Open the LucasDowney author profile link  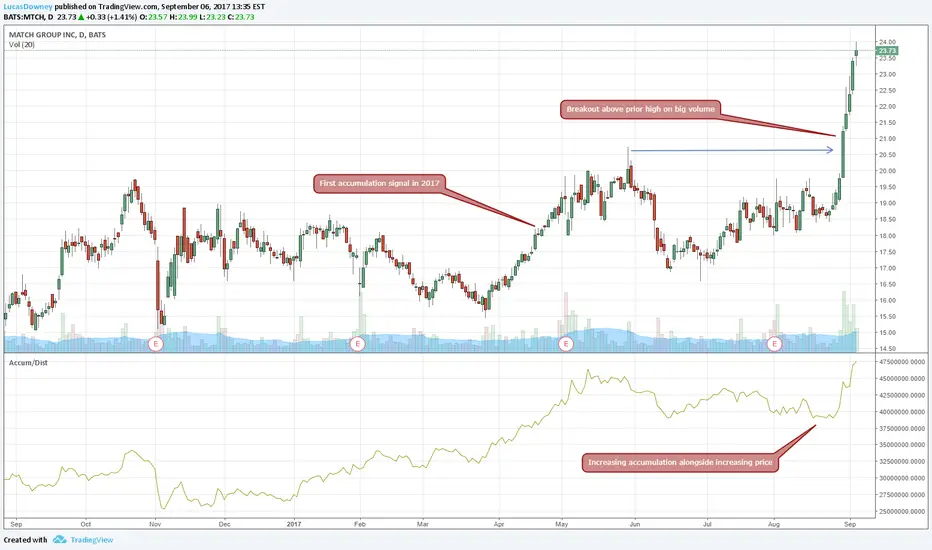28,7
